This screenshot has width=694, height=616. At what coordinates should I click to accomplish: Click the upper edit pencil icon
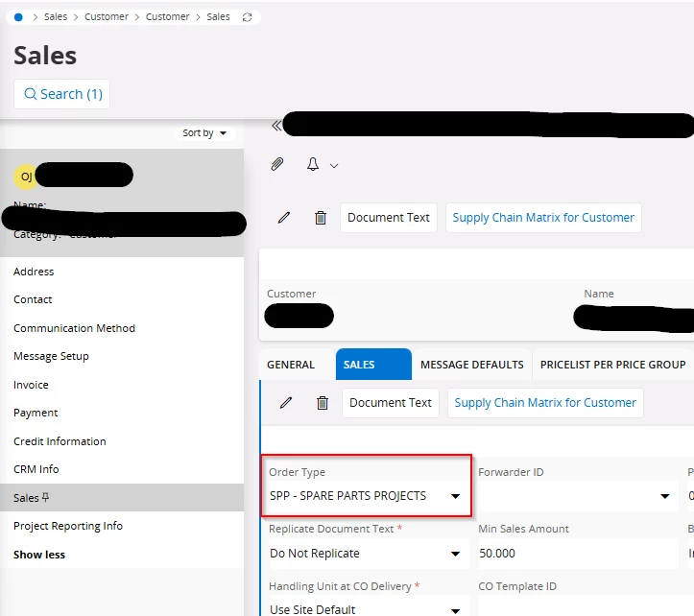[x=284, y=217]
